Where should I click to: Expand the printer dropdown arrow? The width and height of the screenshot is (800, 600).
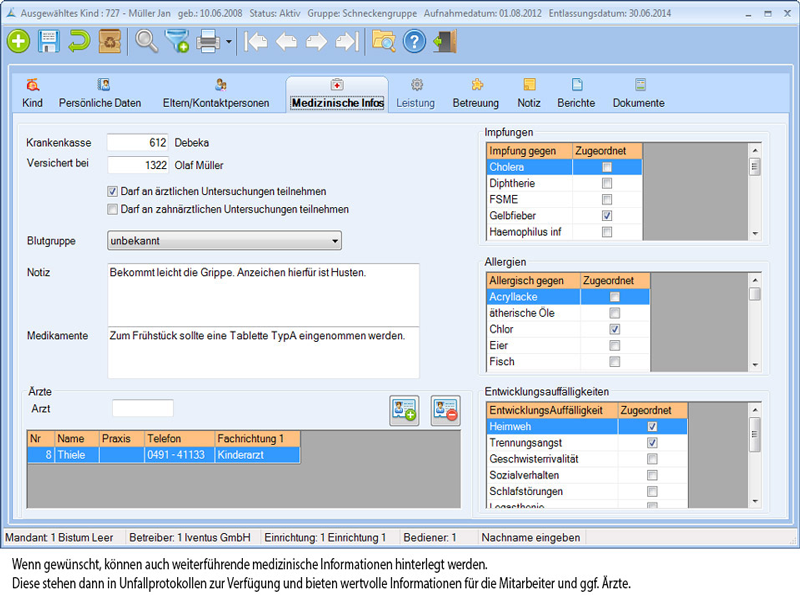pos(229,42)
